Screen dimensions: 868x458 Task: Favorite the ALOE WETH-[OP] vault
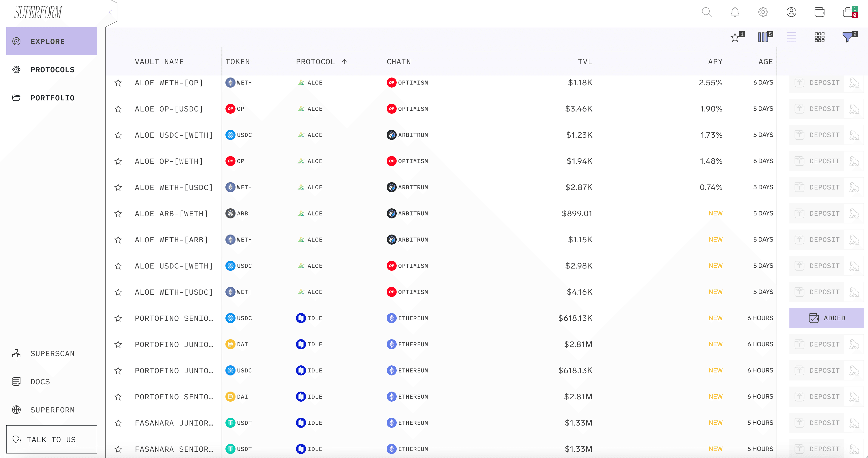(x=118, y=83)
